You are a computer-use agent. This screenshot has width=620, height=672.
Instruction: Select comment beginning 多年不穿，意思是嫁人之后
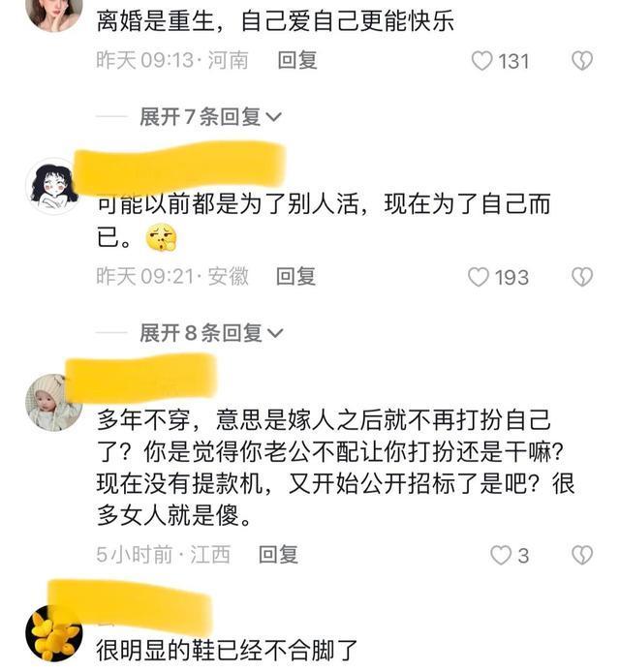point(335,467)
